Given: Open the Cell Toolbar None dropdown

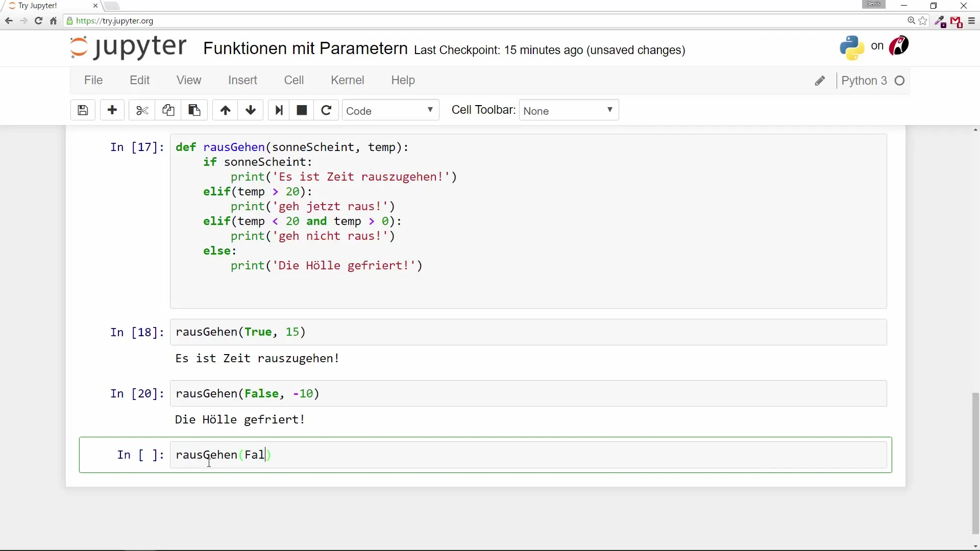Looking at the screenshot, I should pos(569,110).
